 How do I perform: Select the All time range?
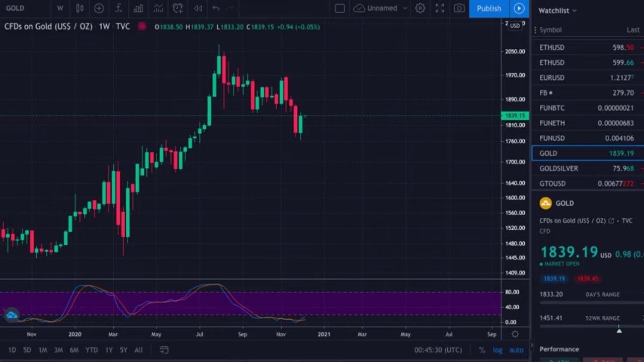pos(138,350)
